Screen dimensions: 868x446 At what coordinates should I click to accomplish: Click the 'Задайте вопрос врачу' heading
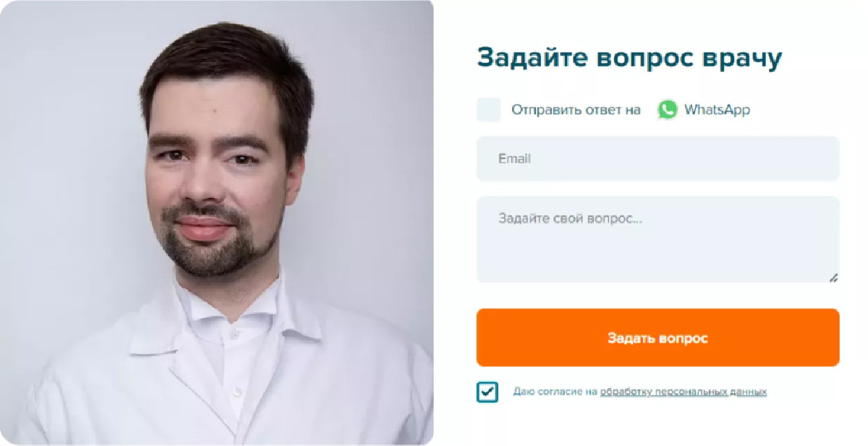[629, 57]
